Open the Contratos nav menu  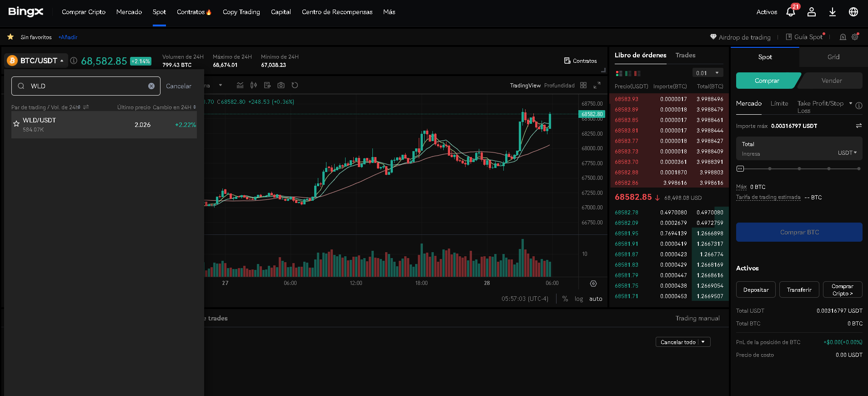tap(194, 12)
